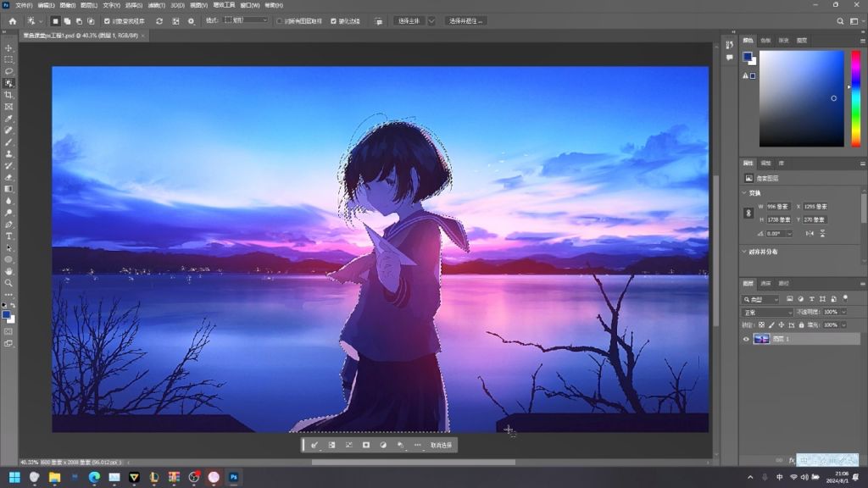The height and width of the screenshot is (488, 868).
Task: Hide Layer 1 using eye icon
Action: 746,339
